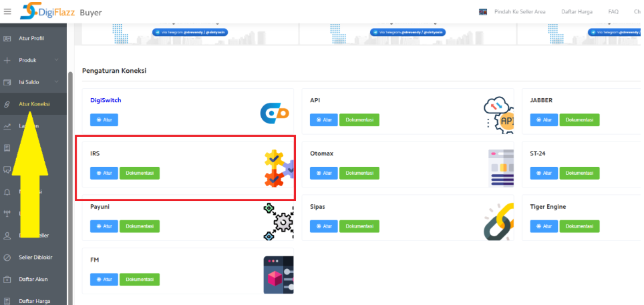The image size is (644, 305).
Task: Click the Atur Koneksi link icon
Action: click(x=7, y=104)
